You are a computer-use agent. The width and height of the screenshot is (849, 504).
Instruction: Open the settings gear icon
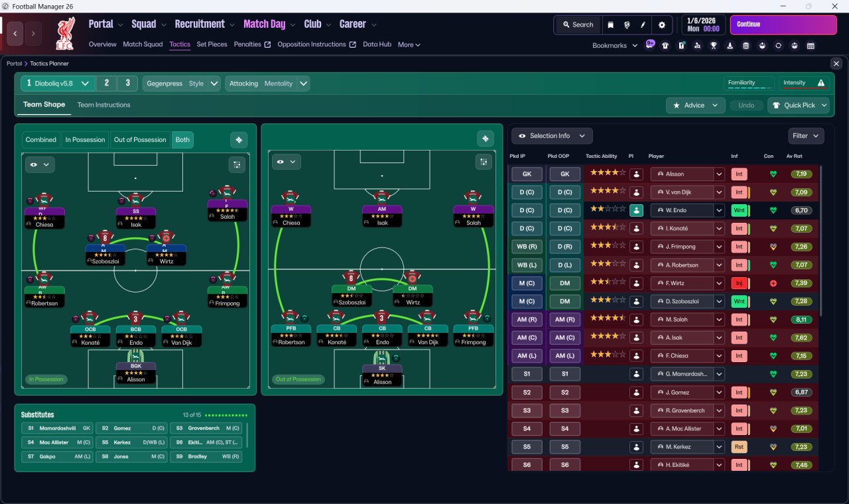click(x=661, y=25)
